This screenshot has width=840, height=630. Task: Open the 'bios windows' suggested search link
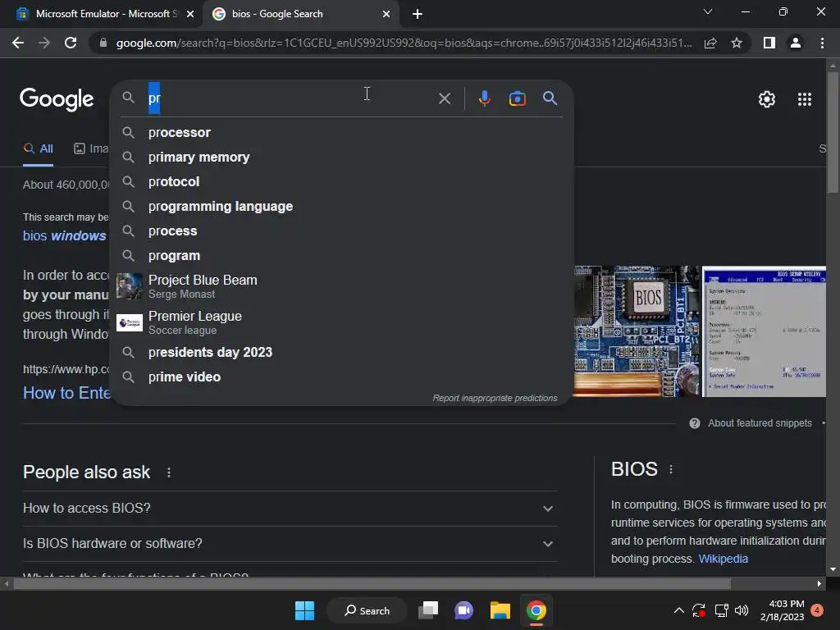click(64, 235)
